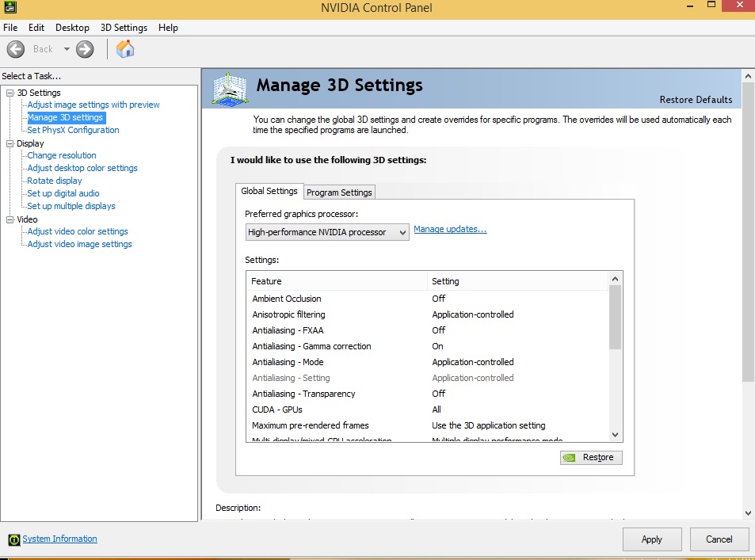Select the Antialiasing - Mode row
This screenshot has width=755, height=560.
tap(428, 362)
